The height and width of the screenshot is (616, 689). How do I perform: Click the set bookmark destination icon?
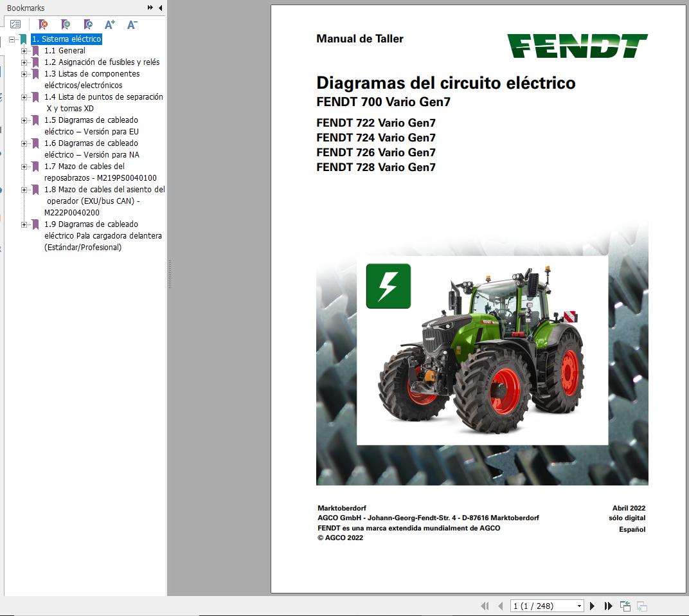(87, 24)
